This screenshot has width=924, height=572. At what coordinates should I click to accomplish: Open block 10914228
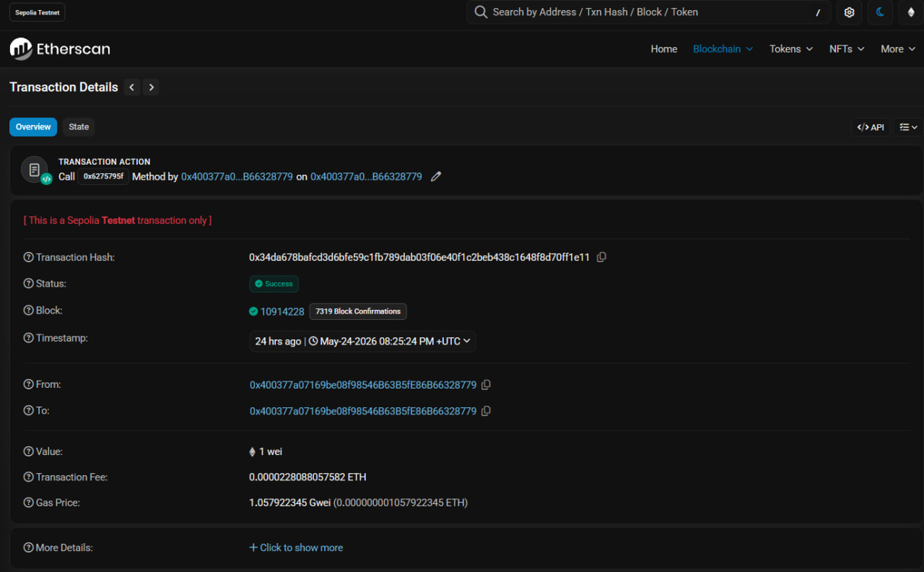(x=282, y=312)
